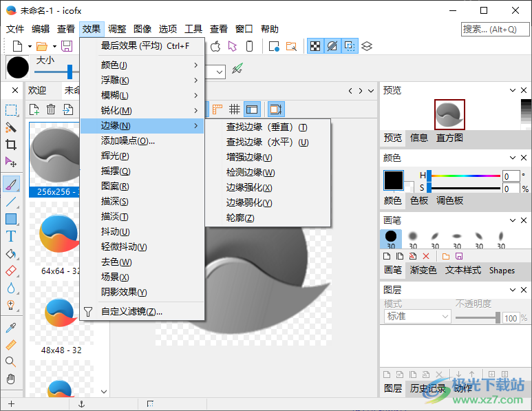The width and height of the screenshot is (532, 411).
Task: Open the 欢迎 document tab
Action: point(37,90)
